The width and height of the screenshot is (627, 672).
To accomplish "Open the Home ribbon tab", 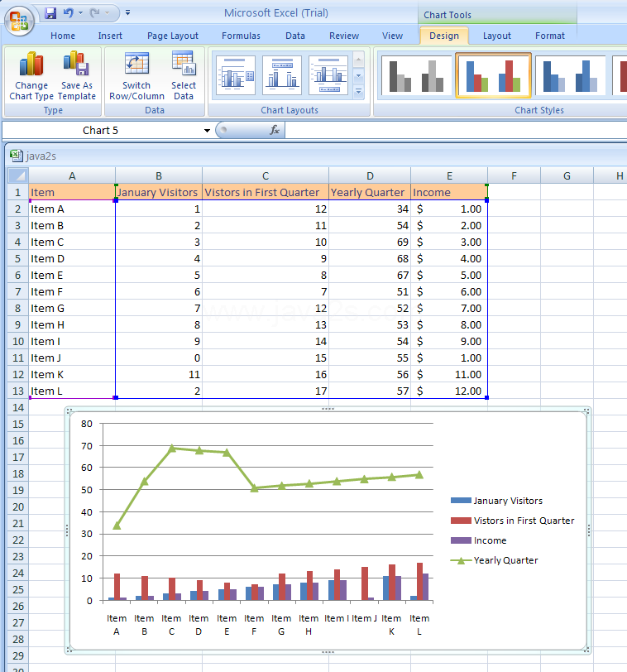I will pyautogui.click(x=63, y=36).
